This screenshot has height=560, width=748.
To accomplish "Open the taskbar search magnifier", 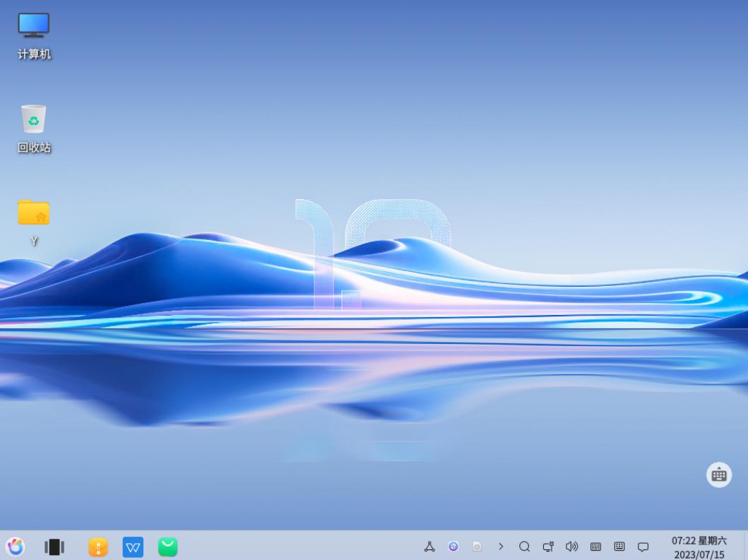I will pyautogui.click(x=524, y=547).
